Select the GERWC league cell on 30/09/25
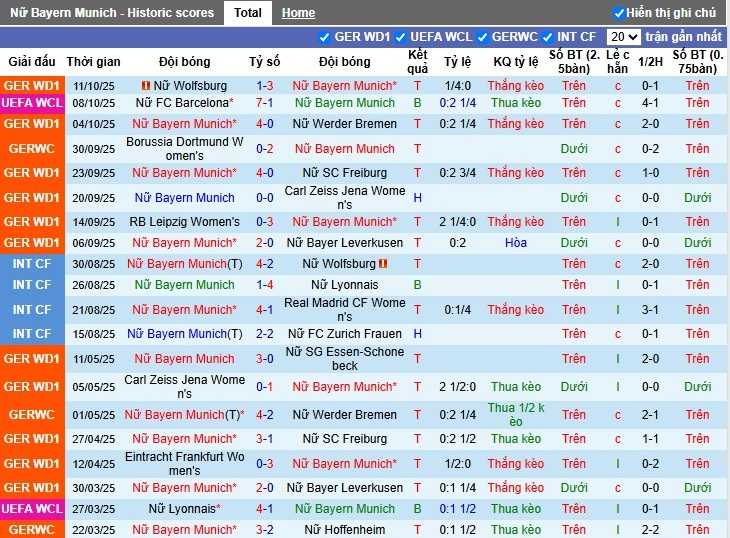This screenshot has height=538, width=730. [32, 148]
